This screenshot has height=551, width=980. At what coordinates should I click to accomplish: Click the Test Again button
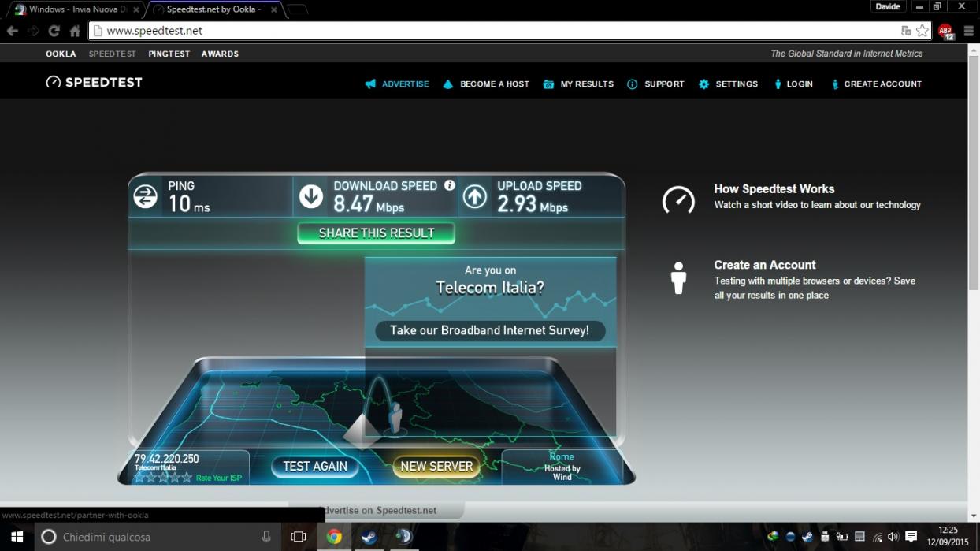[315, 467]
